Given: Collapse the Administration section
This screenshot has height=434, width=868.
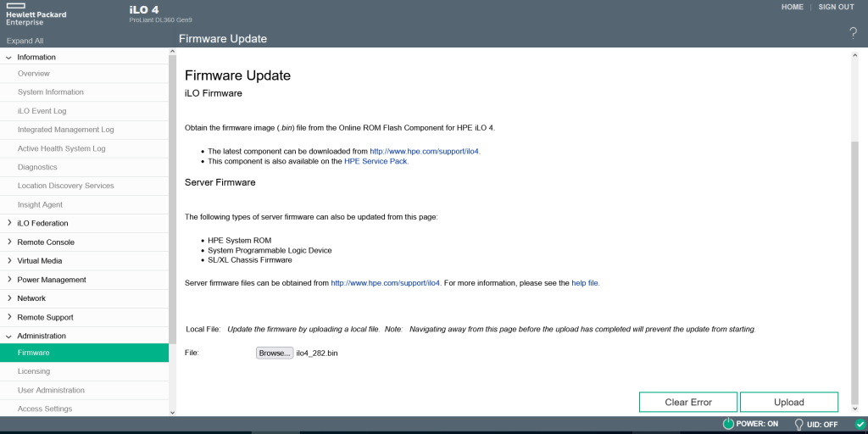Looking at the screenshot, I should tap(8, 336).
